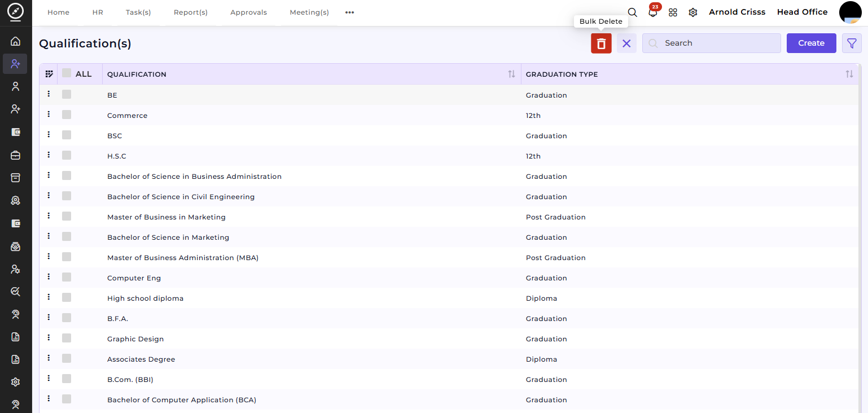
Task: Open the kebab menu for BE row
Action: click(49, 94)
